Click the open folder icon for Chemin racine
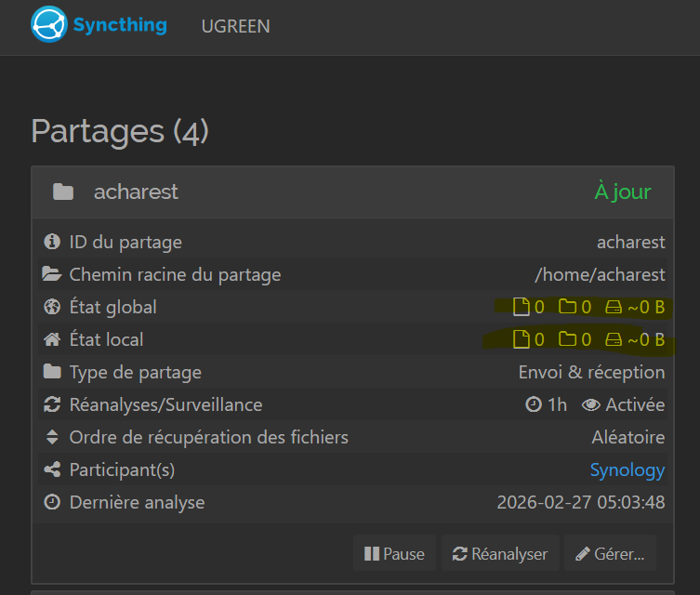 tap(52, 275)
